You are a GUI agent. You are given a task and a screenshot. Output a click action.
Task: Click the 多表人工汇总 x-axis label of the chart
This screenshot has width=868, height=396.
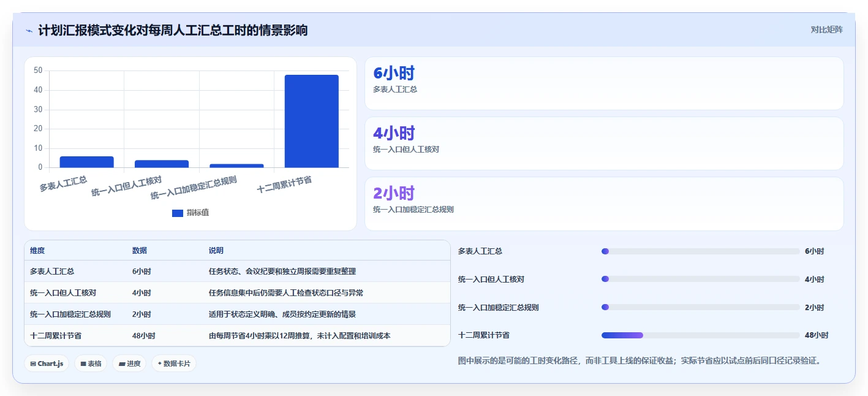pyautogui.click(x=63, y=183)
